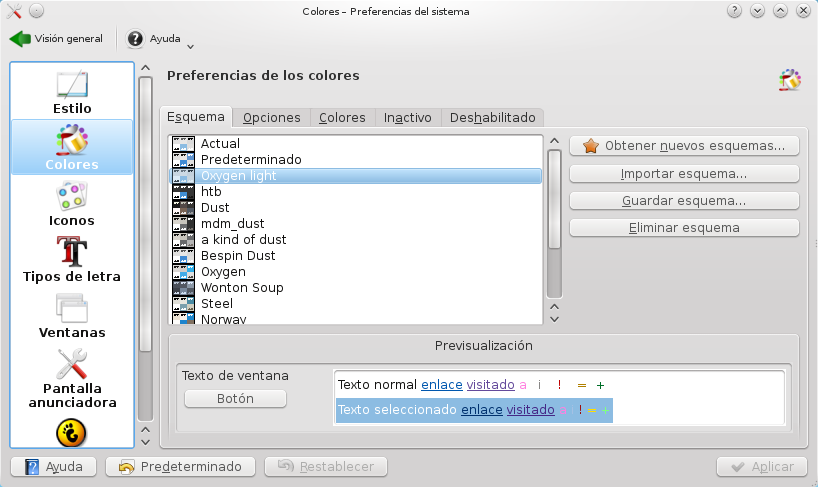
Task: Open the Iconos settings module
Action: pyautogui.click(x=72, y=204)
